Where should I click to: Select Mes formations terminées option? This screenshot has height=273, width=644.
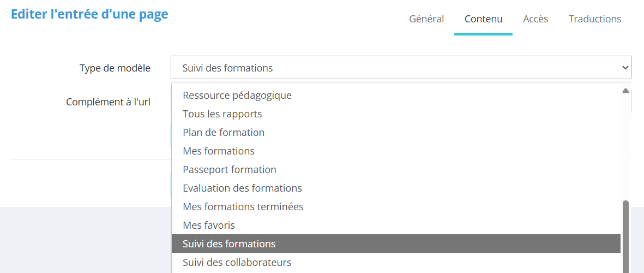[x=243, y=207]
